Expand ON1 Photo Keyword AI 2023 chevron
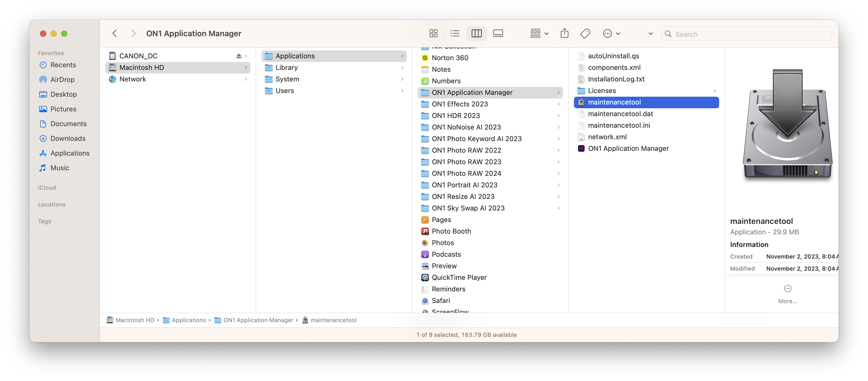The image size is (868, 381). (558, 139)
